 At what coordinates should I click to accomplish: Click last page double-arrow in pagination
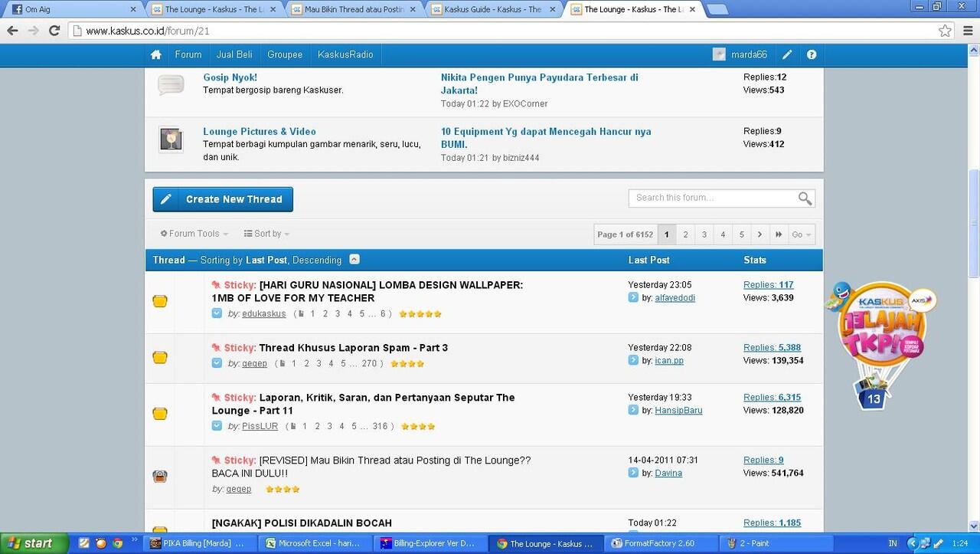(779, 234)
